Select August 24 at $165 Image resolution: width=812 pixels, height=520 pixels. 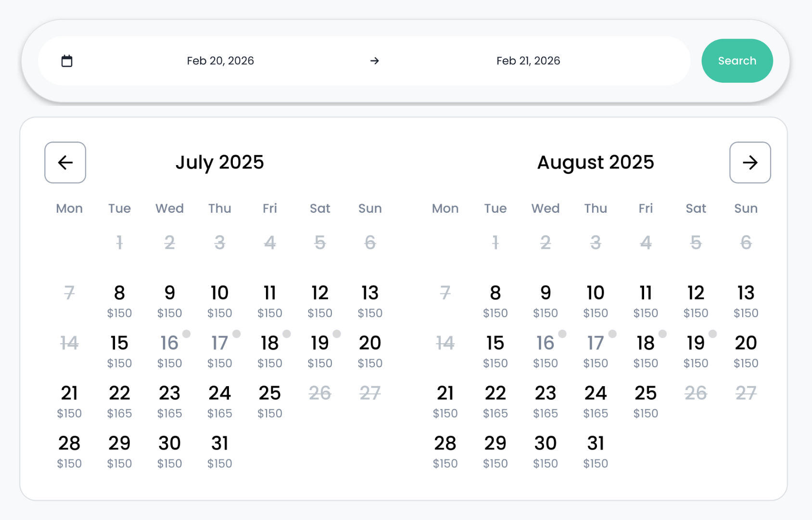click(596, 401)
